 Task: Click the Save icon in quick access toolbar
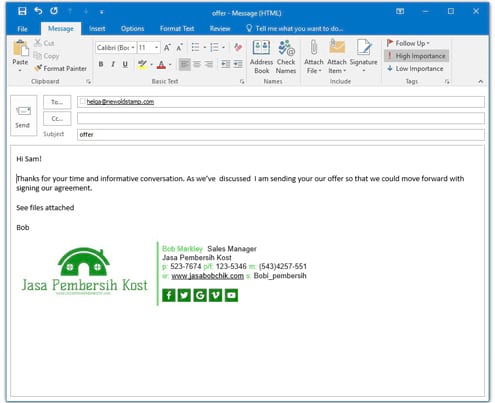(x=22, y=11)
